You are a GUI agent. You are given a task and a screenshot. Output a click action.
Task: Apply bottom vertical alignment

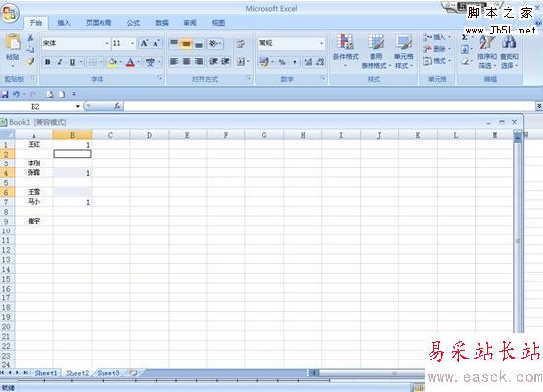(199, 44)
